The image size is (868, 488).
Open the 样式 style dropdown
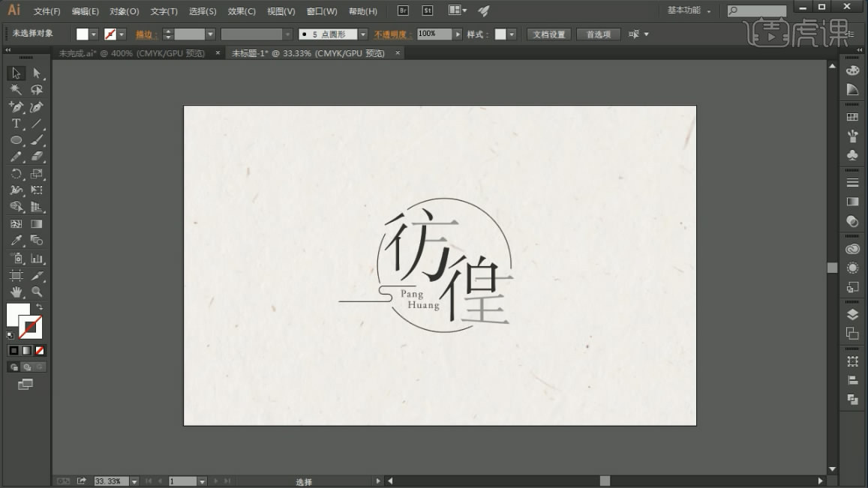pyautogui.click(x=512, y=34)
